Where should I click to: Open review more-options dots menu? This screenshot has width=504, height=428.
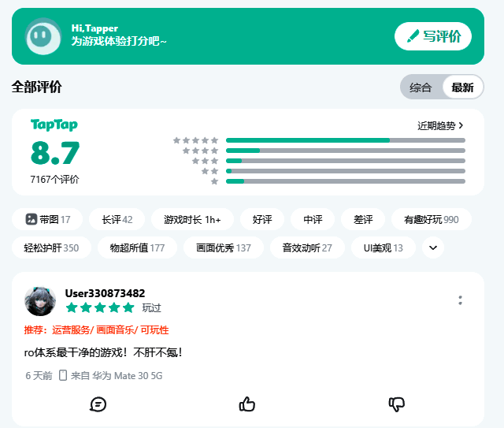pos(460,300)
